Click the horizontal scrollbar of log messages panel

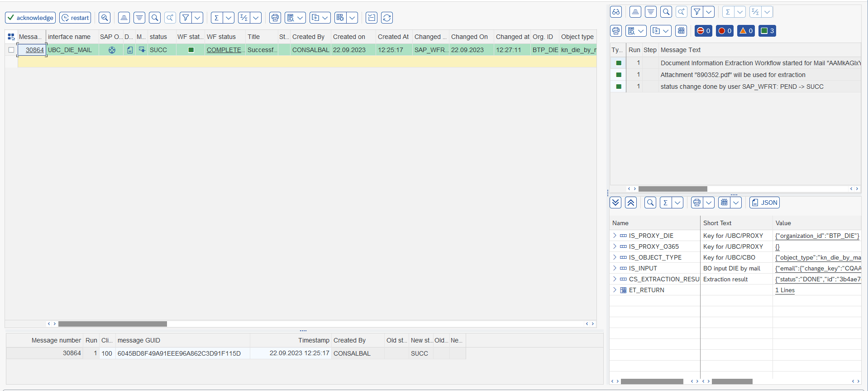pyautogui.click(x=672, y=189)
